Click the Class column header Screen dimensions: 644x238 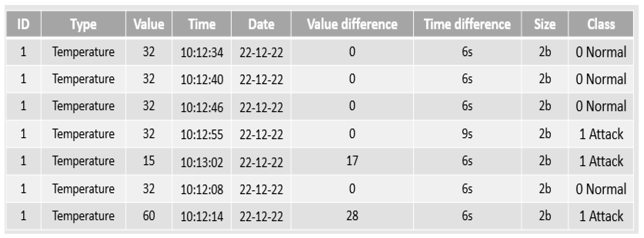[601, 24]
